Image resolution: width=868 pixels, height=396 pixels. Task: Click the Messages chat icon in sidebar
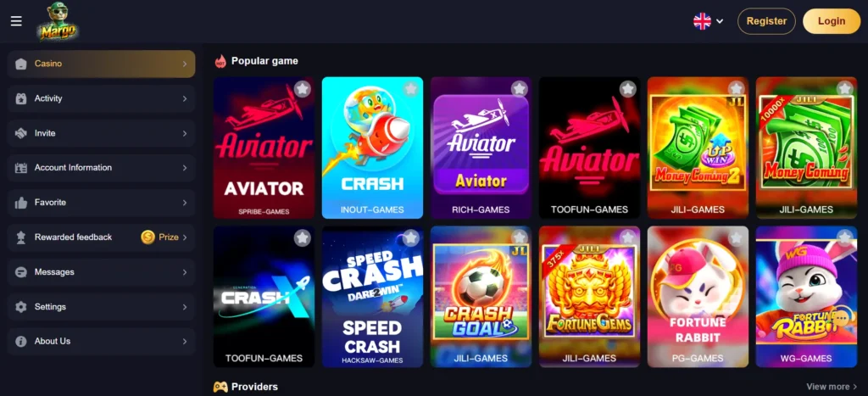21,272
